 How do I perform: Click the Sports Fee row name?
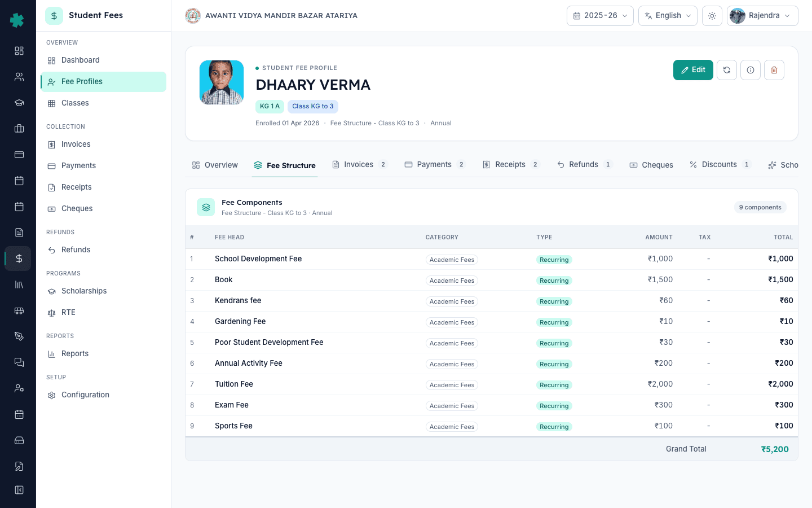(x=233, y=426)
